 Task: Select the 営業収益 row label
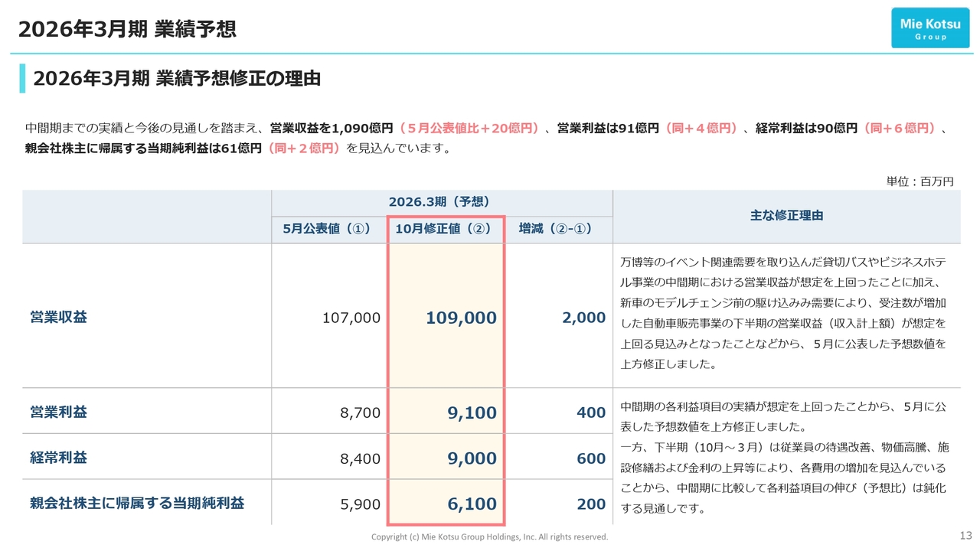(58, 317)
